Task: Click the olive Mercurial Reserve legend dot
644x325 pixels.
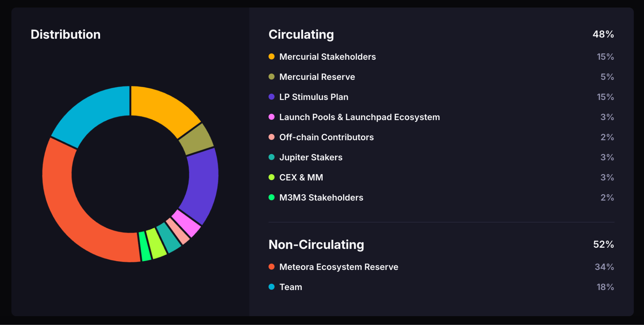Action: coord(271,77)
